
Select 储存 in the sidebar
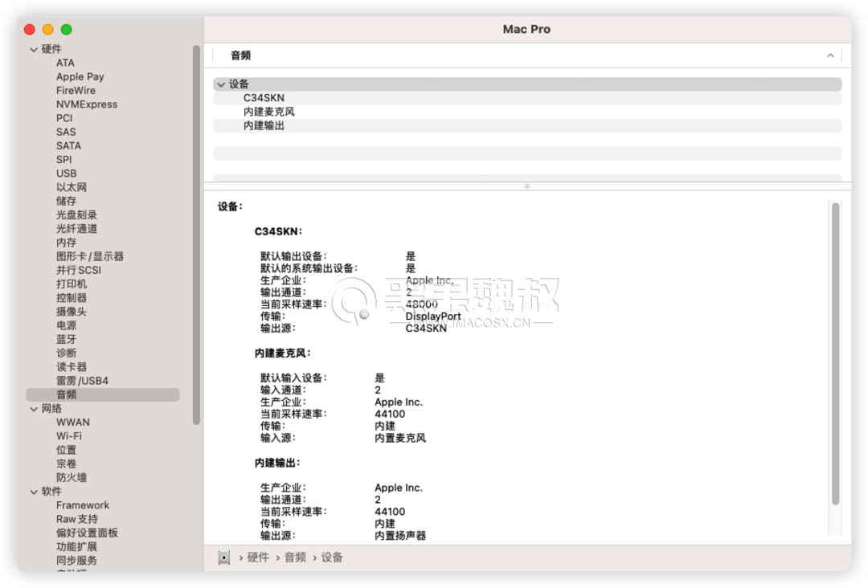pos(67,202)
